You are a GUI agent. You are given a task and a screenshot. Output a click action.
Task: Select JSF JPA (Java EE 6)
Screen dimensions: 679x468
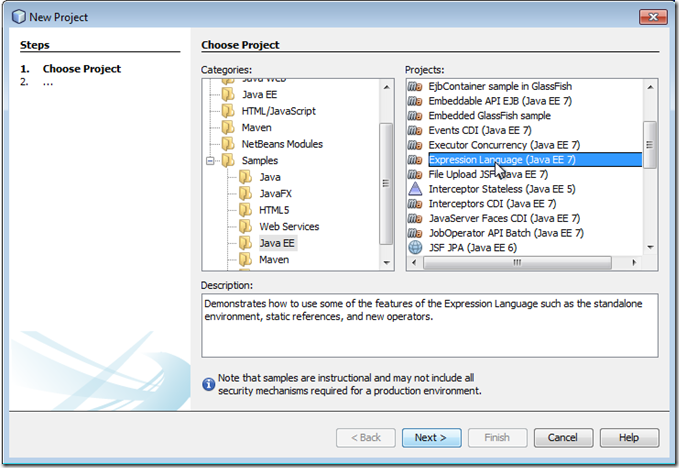tap(472, 248)
